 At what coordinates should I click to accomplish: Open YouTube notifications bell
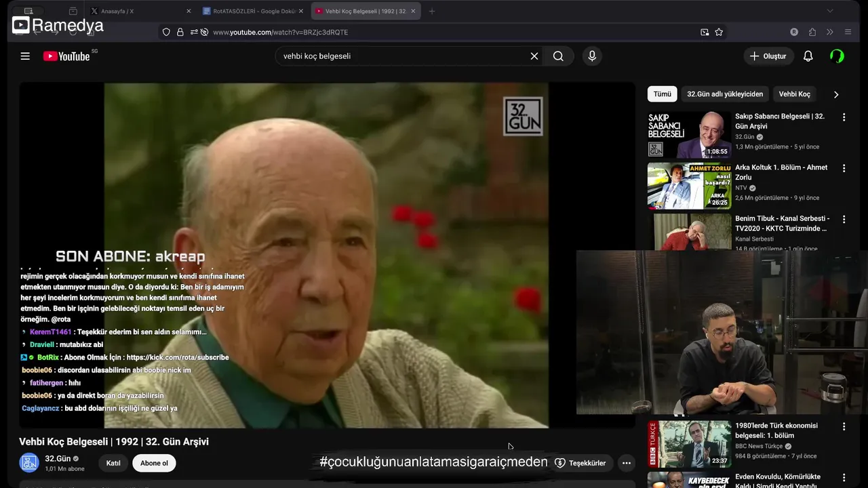pyautogui.click(x=808, y=56)
